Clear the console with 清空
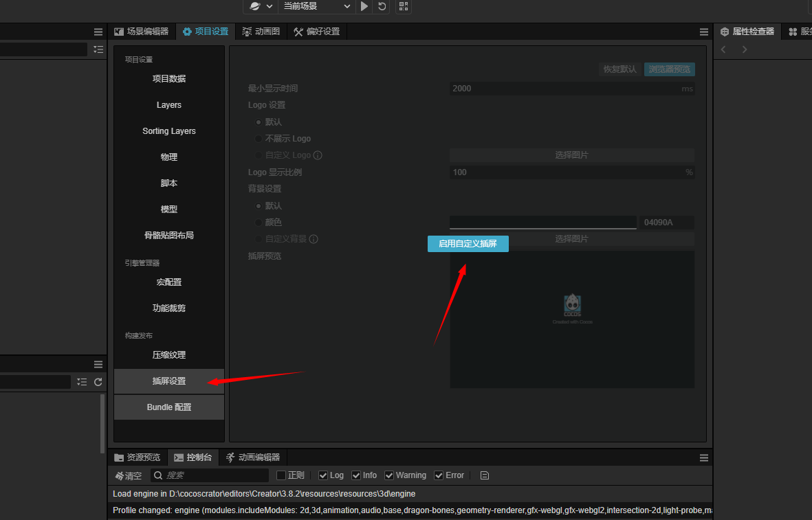Screen dimensions: 812x520 [129, 475]
